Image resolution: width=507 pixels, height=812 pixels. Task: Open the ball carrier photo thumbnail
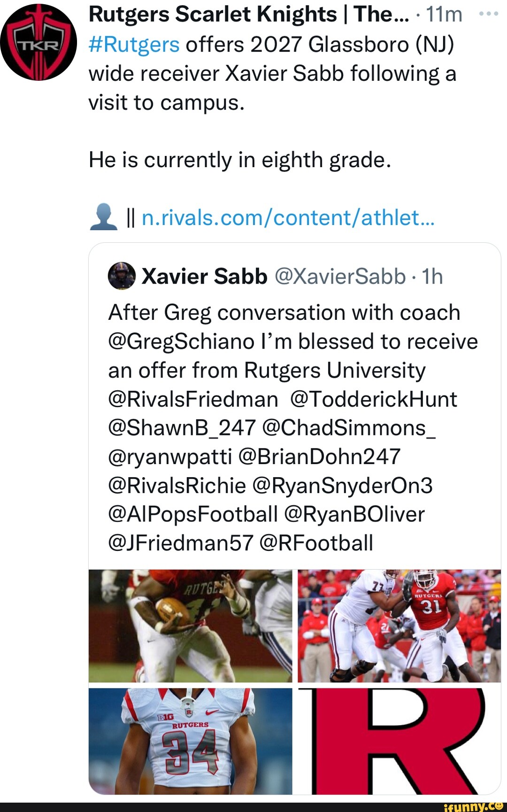[x=190, y=626]
